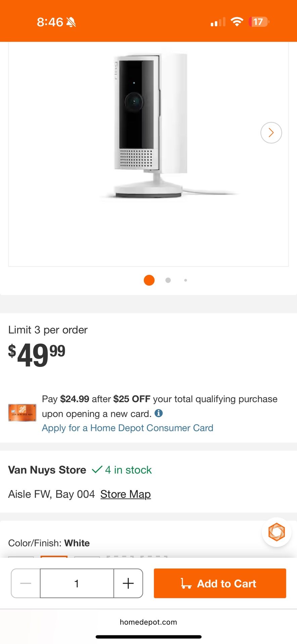This screenshot has width=297, height=644.
Task: Select the first orange carousel dot
Action: pos(149,280)
